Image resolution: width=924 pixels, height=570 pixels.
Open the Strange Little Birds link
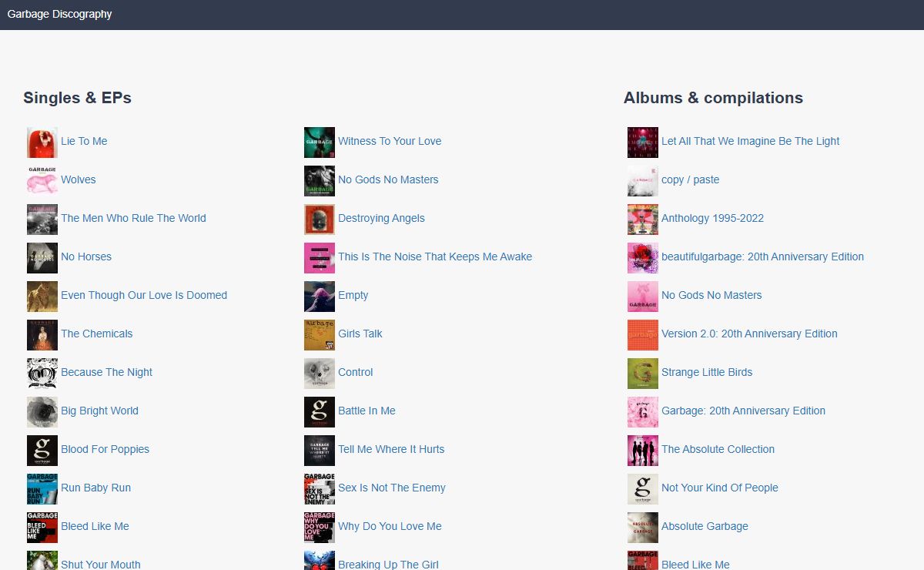click(707, 372)
